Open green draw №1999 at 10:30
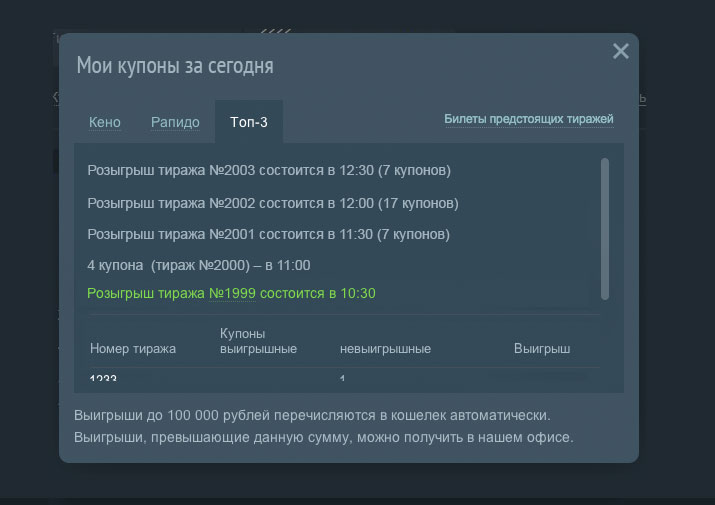The image size is (715, 505). point(231,293)
